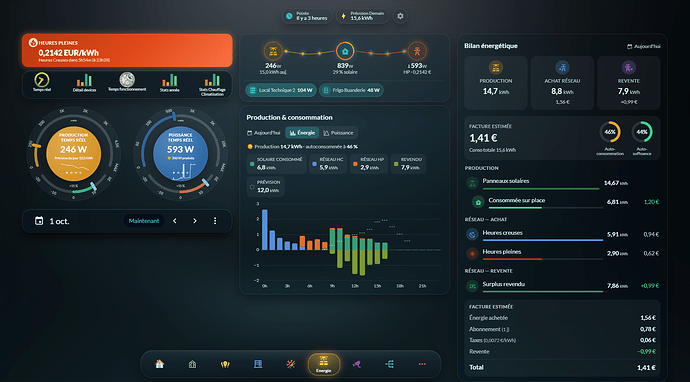Viewport: 690px width, 382px height.
Task: Click the Consommée sur place row icon
Action: (x=478, y=202)
